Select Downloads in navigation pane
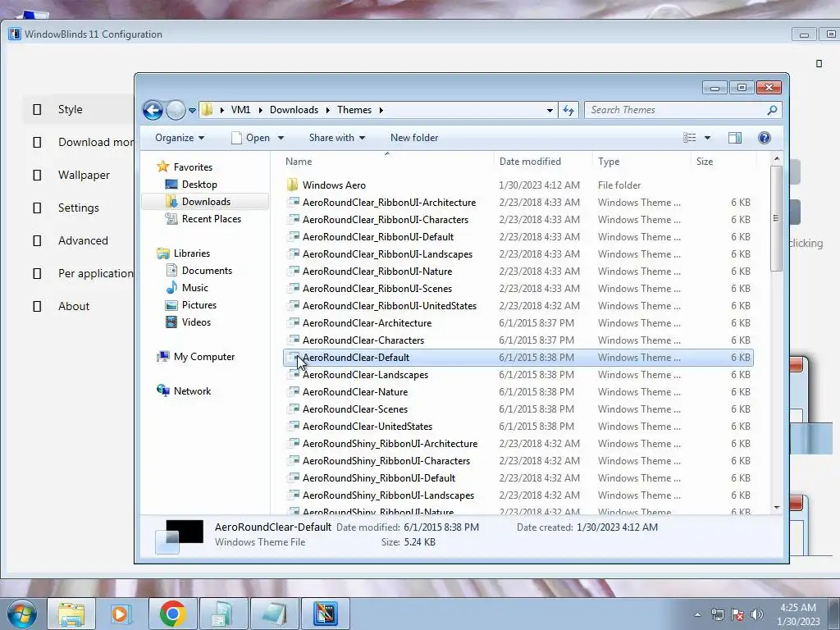The height and width of the screenshot is (630, 840). (x=206, y=202)
